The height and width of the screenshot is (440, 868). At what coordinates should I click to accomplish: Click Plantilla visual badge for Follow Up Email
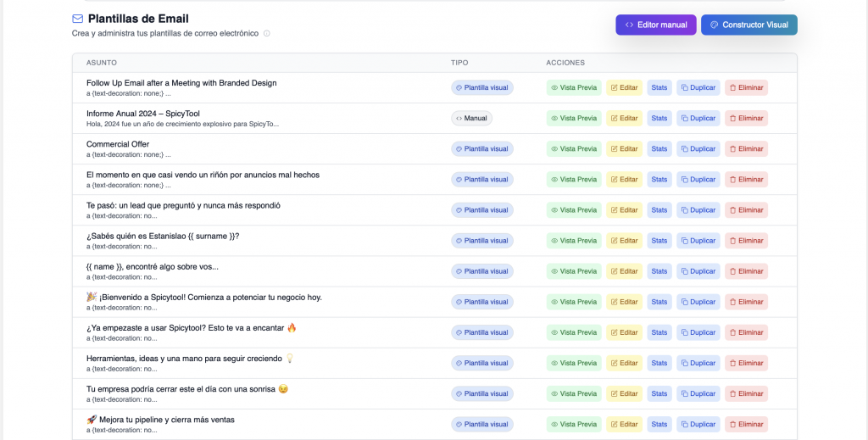click(481, 87)
